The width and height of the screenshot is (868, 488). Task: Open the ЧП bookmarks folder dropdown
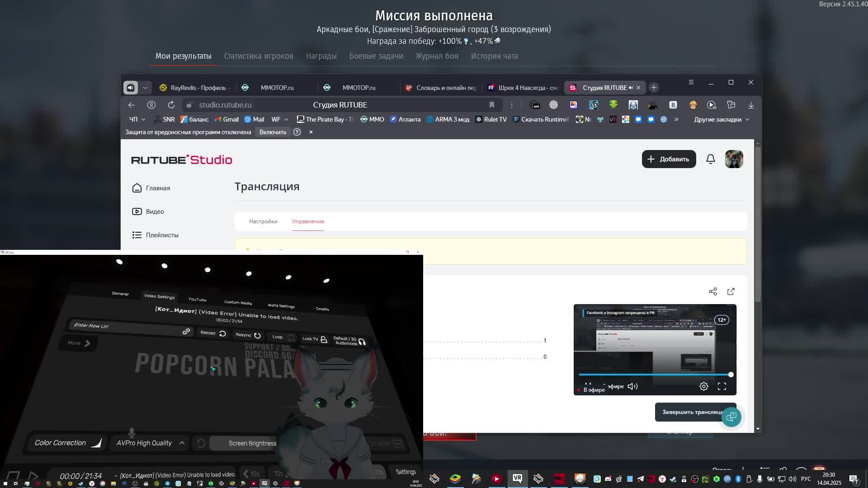point(137,119)
